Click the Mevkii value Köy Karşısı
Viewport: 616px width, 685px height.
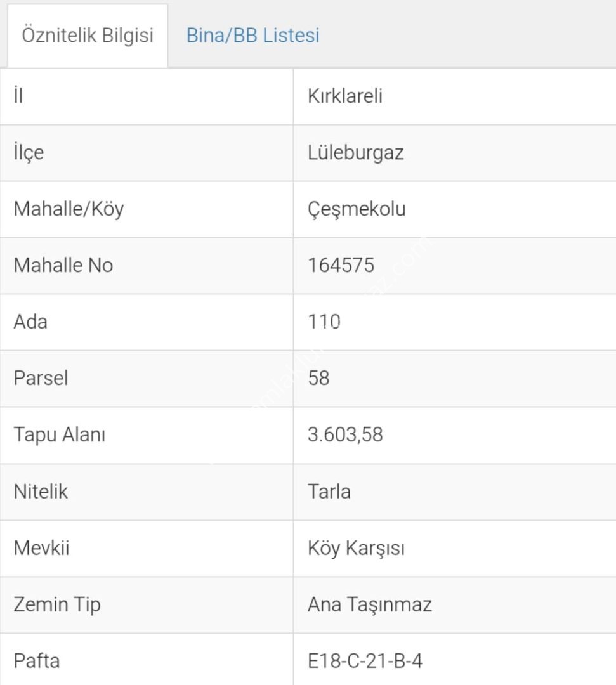click(356, 547)
